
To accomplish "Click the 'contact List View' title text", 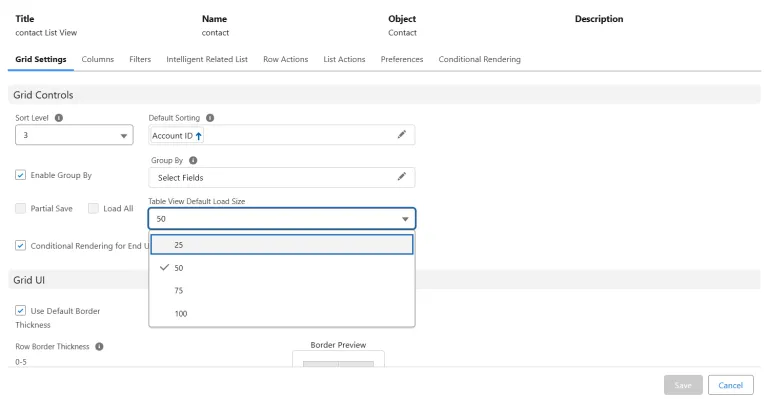I will coord(46,33).
